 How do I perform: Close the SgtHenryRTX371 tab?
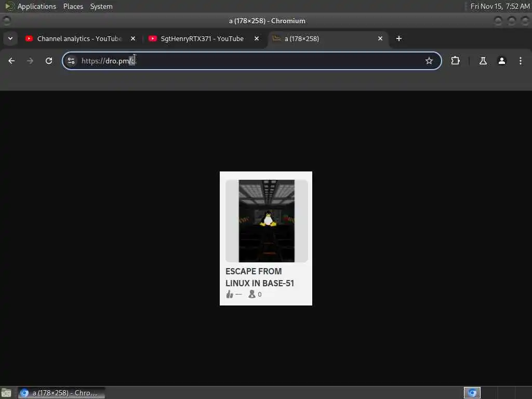[x=257, y=38]
